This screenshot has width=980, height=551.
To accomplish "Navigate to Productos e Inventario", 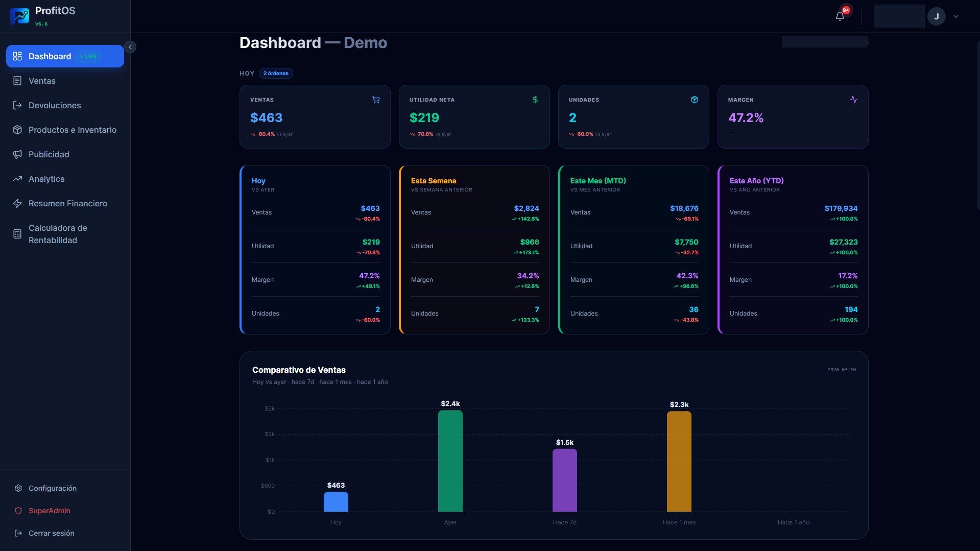I will (x=65, y=130).
